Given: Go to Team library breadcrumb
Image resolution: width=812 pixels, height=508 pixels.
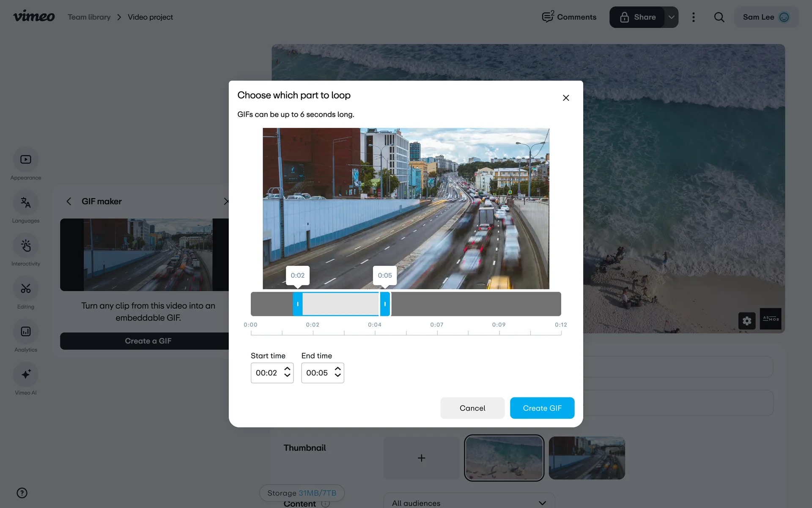Looking at the screenshot, I should [x=89, y=17].
